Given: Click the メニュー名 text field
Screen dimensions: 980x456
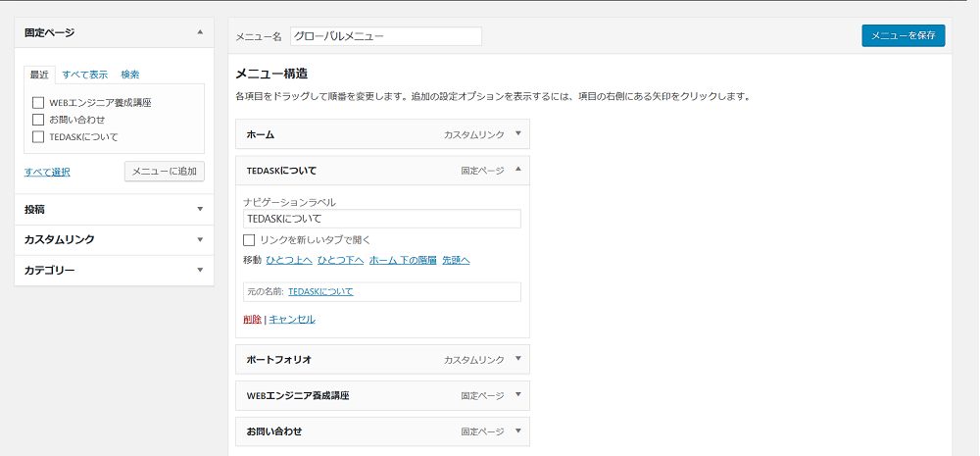Looking at the screenshot, I should pyautogui.click(x=385, y=36).
